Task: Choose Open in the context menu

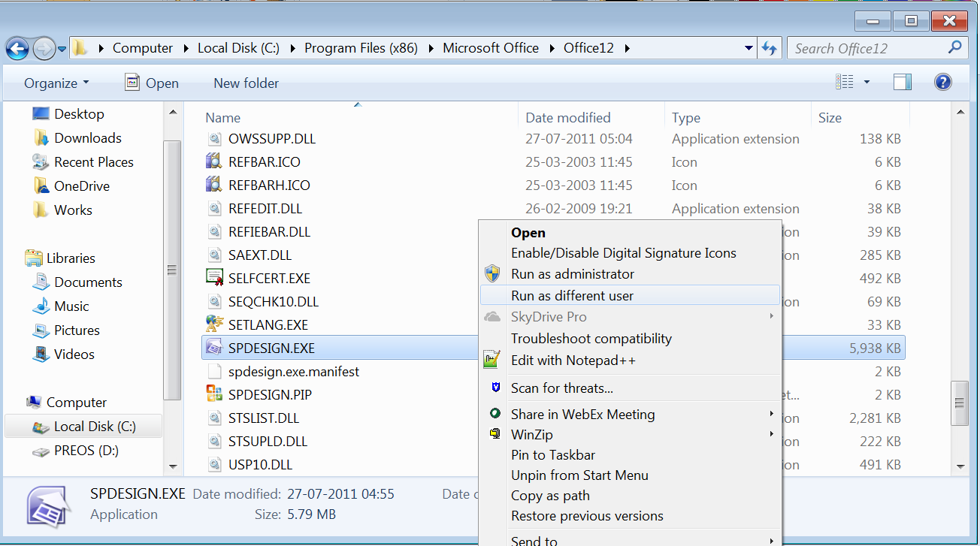Action: tap(528, 233)
